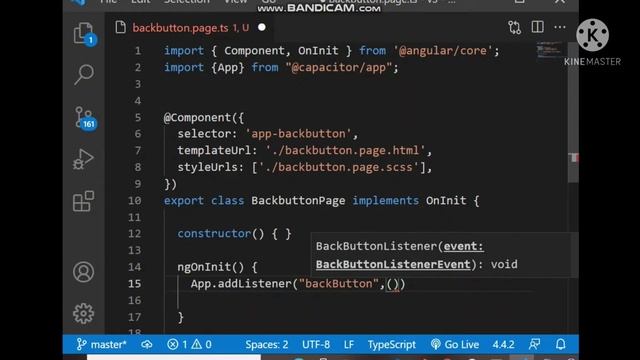The width and height of the screenshot is (640, 360).
Task: Click the minimap code preview
Action: pos(549,51)
